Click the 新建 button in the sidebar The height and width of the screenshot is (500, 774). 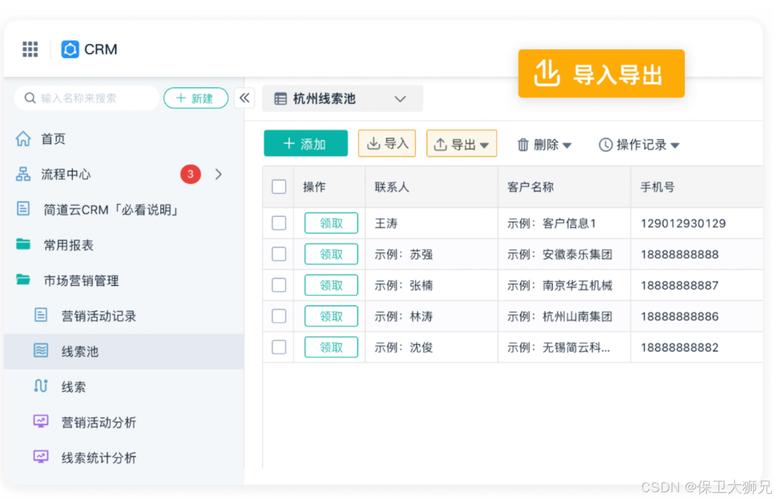(x=195, y=98)
